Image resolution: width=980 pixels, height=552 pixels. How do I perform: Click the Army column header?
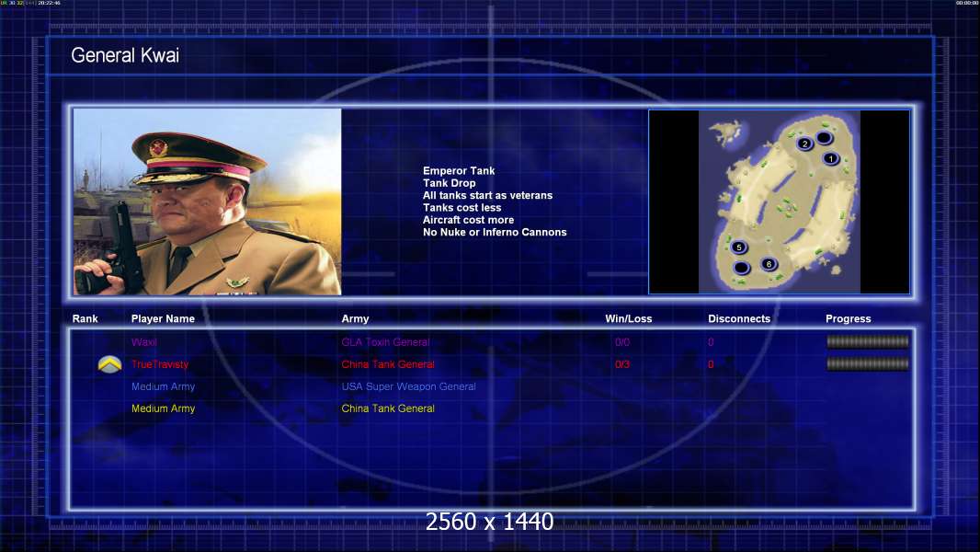point(355,319)
